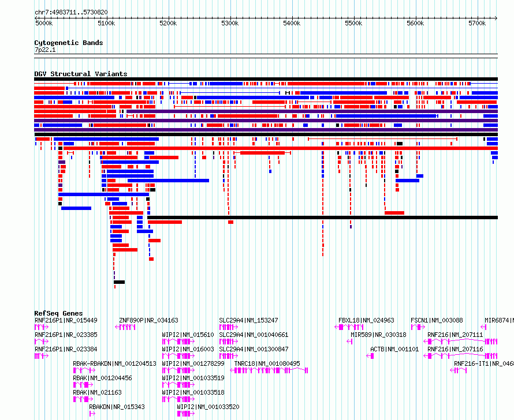Open WIPI2|NM_016003 transcript label

point(188,349)
